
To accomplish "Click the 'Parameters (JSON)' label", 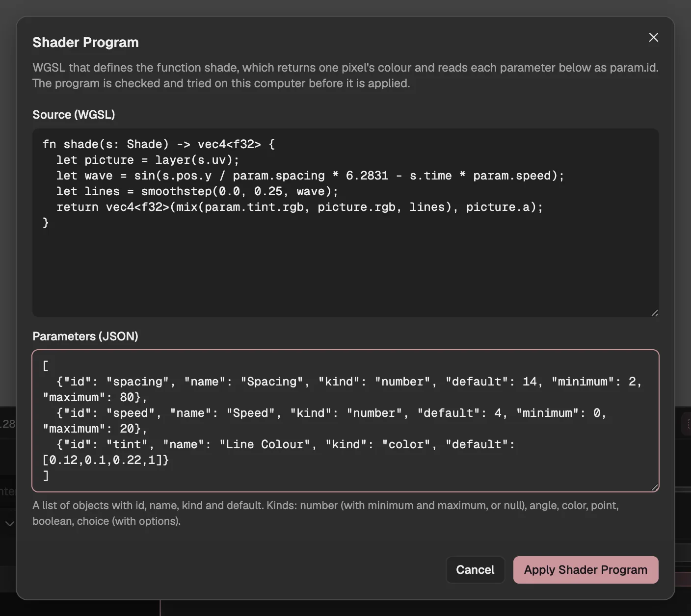I will [85, 336].
